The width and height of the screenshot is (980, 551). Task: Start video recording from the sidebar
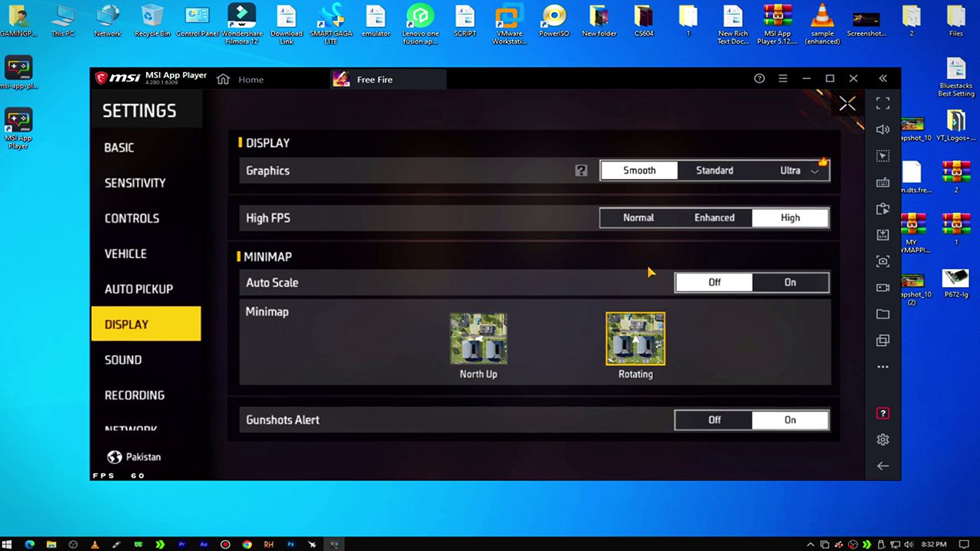[883, 288]
